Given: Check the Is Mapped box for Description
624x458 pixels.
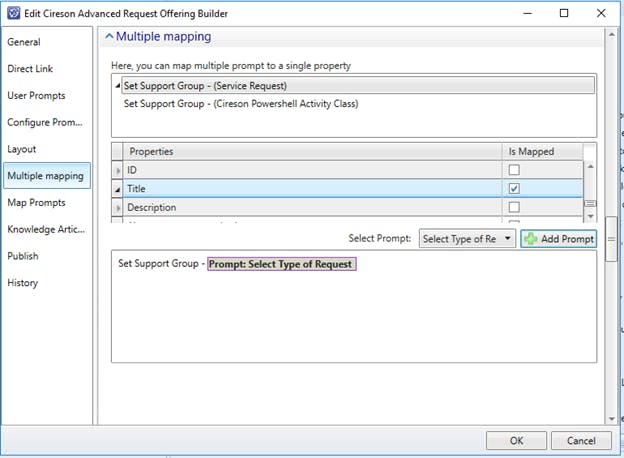Looking at the screenshot, I should pos(514,207).
